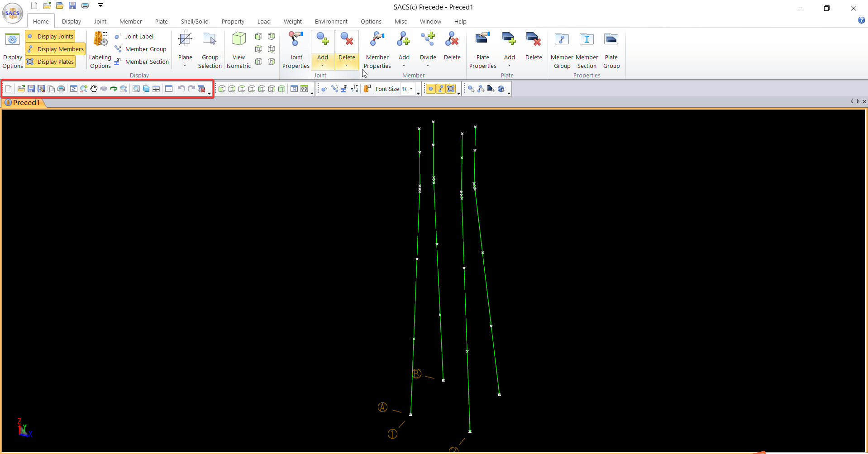
Task: Click the SACS application logo button
Action: click(13, 13)
